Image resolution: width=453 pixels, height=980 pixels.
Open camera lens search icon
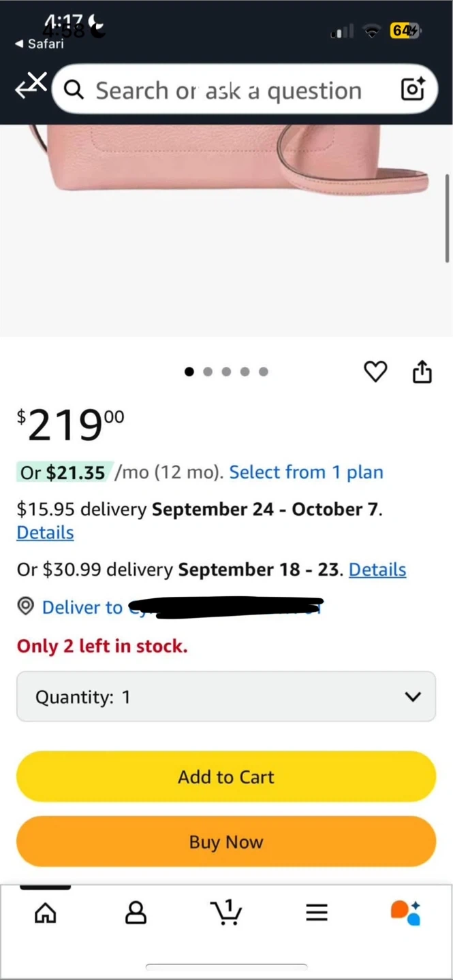tap(413, 89)
